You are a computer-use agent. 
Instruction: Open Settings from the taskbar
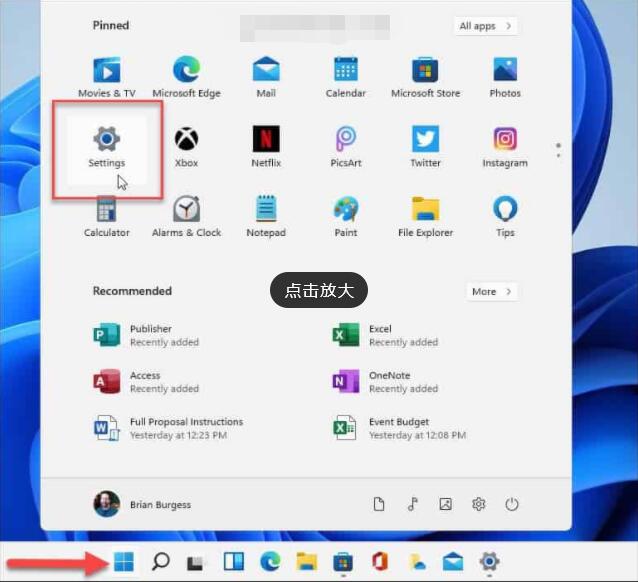point(489,562)
